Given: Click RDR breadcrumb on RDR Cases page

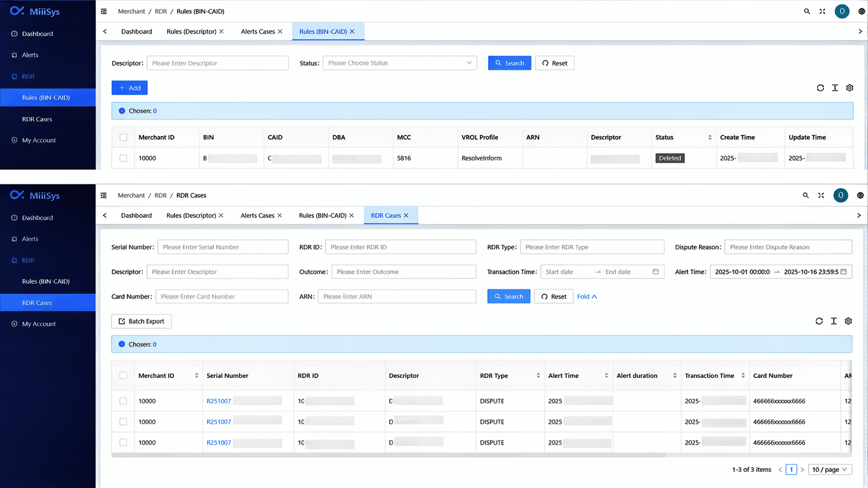Looking at the screenshot, I should point(161,195).
